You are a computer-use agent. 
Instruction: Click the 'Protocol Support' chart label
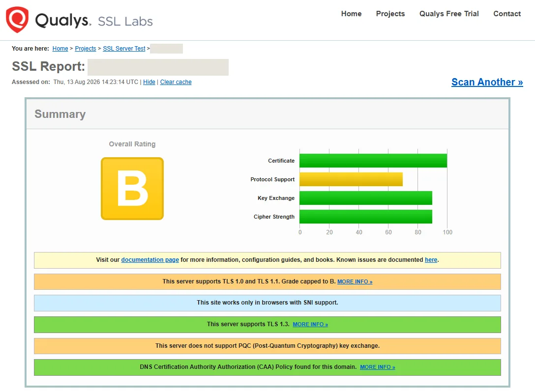272,179
